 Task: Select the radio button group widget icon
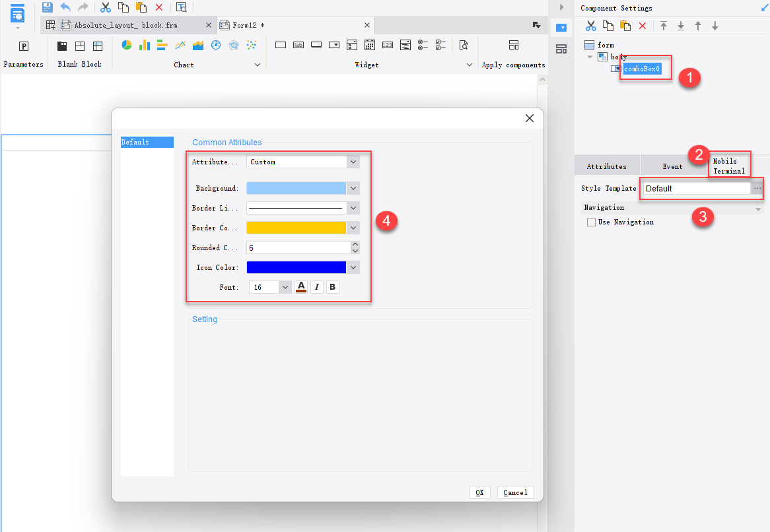coord(423,45)
